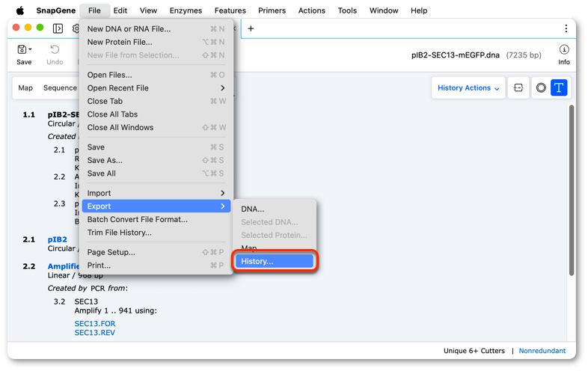Choose Close All Windows
The height and width of the screenshot is (371, 588).
[156, 128]
